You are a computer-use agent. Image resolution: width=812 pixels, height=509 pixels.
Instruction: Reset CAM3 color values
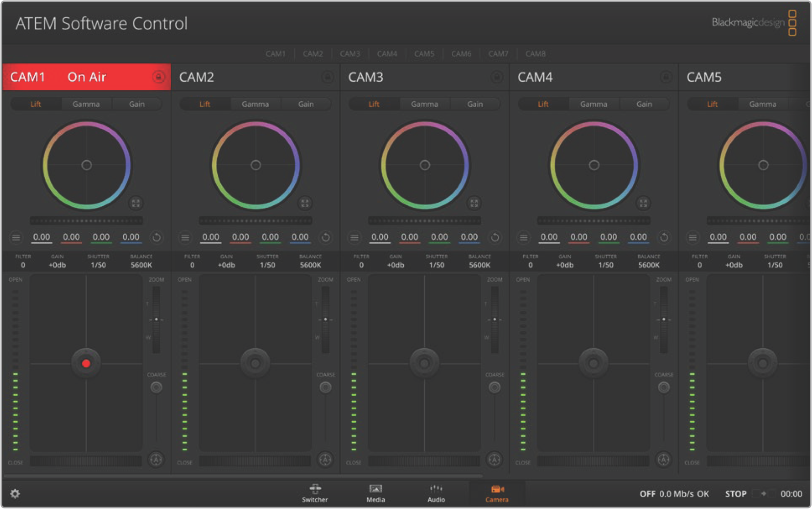pyautogui.click(x=495, y=238)
